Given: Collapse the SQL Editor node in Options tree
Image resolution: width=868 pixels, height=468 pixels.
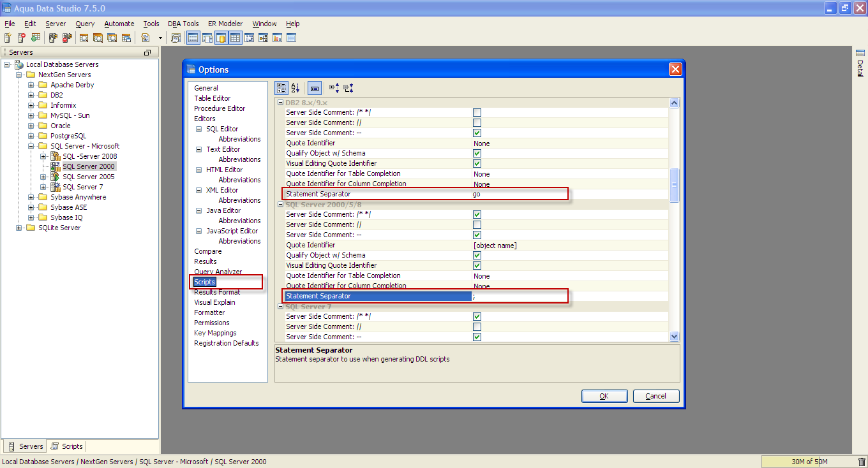Looking at the screenshot, I should pos(198,129).
